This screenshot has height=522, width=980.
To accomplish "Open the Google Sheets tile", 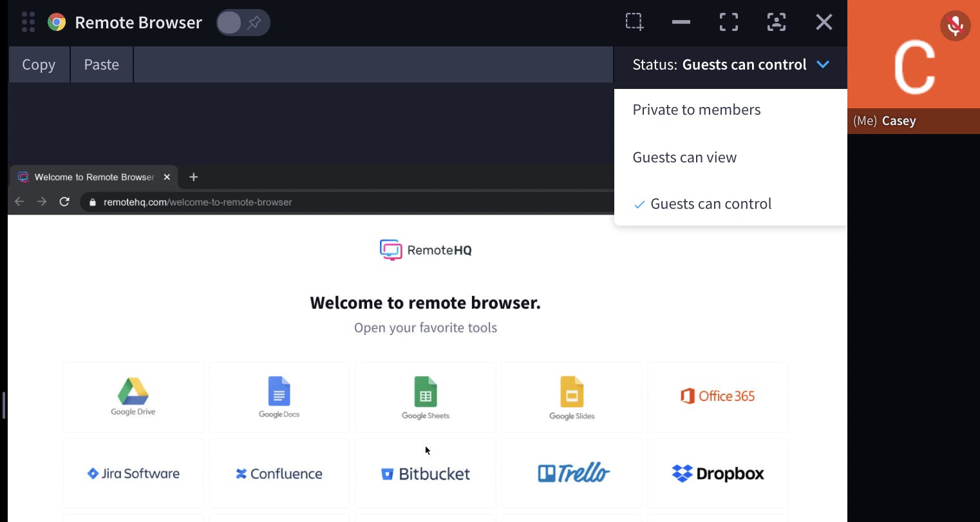I will point(426,397).
